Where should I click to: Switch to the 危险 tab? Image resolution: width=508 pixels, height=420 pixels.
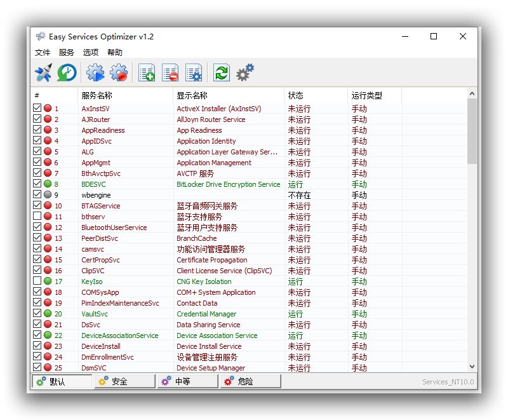pos(251,381)
